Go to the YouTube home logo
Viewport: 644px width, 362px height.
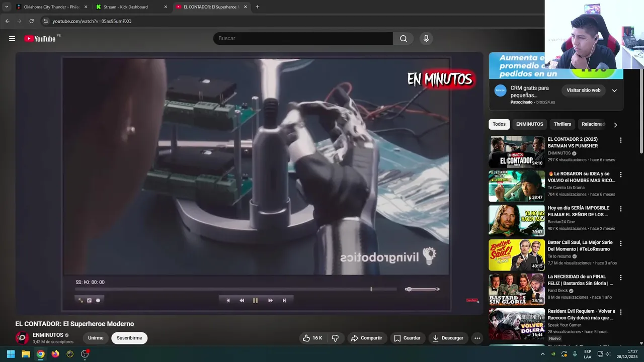pos(40,39)
